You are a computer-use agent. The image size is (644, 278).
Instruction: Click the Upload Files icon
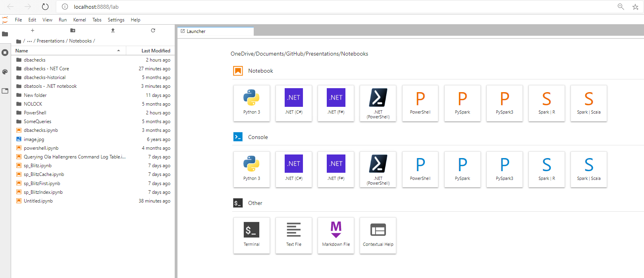point(113,31)
